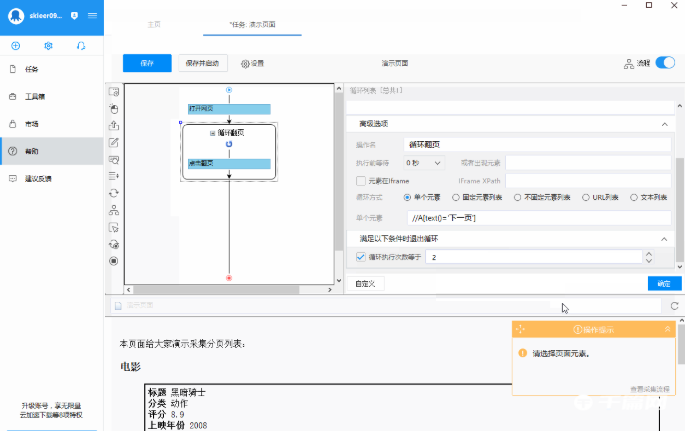The height and width of the screenshot is (431, 688).
Task: Click the 打开网页 workflow step
Action: (x=229, y=109)
